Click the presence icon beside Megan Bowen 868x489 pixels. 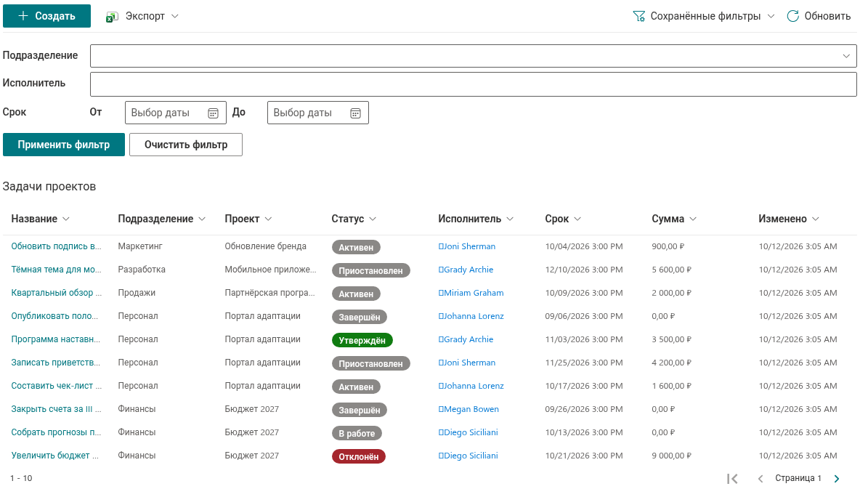point(441,409)
